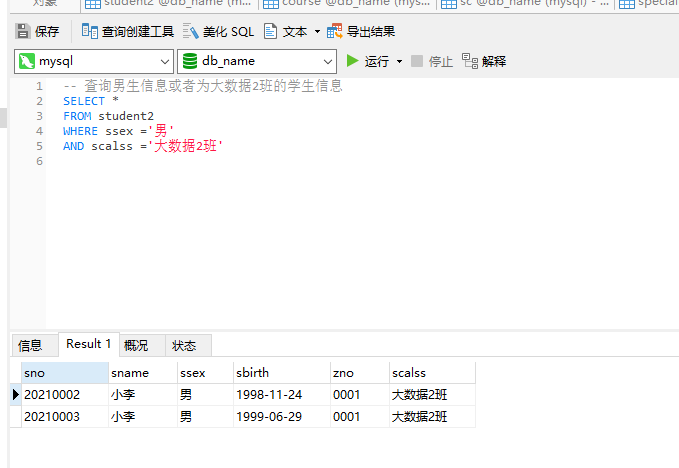The height and width of the screenshot is (468, 679).
Task: Switch to the course @db_name tab
Action: pos(347,3)
